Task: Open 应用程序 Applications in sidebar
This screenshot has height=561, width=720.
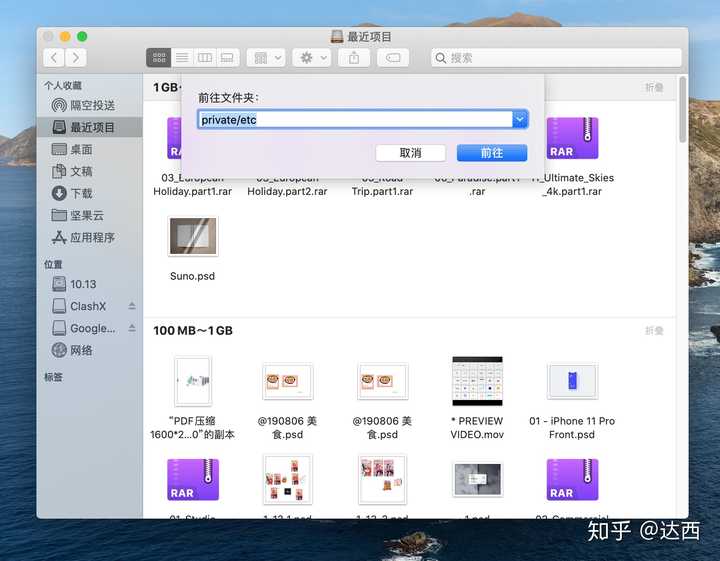Action: (x=90, y=237)
